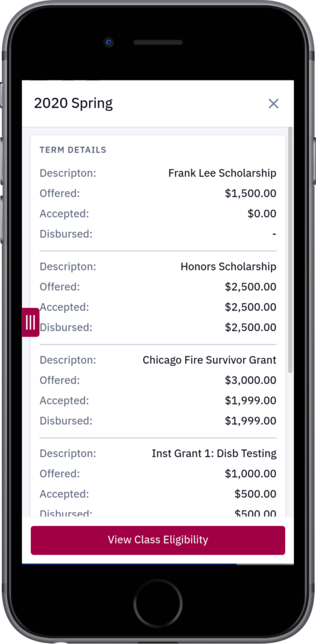This screenshot has width=316, height=644.
Task: Select the Frank Lee Scholarship description
Action: 222,173
